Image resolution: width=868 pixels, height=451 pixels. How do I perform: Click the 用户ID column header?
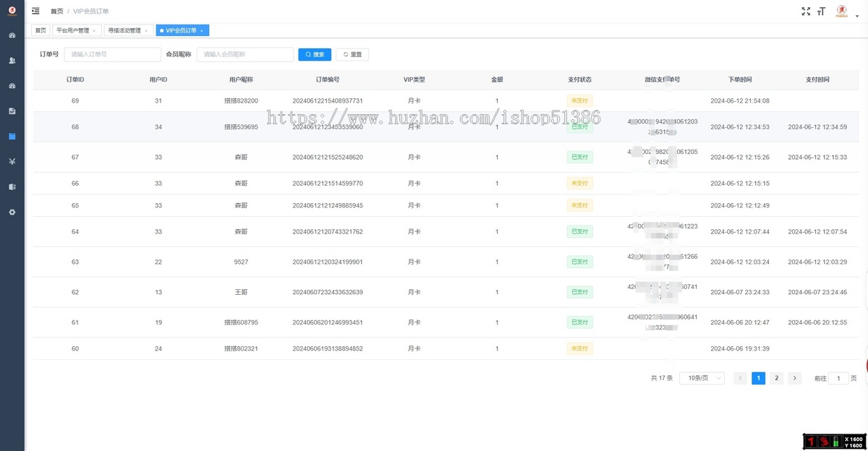[x=158, y=80]
